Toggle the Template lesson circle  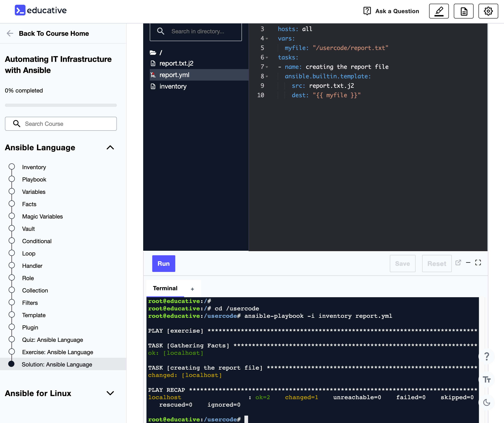(x=12, y=315)
